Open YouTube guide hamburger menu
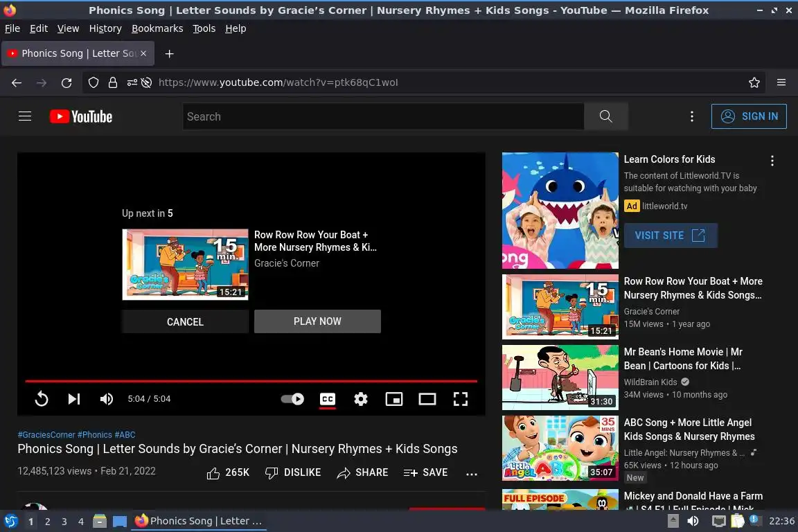 25,116
